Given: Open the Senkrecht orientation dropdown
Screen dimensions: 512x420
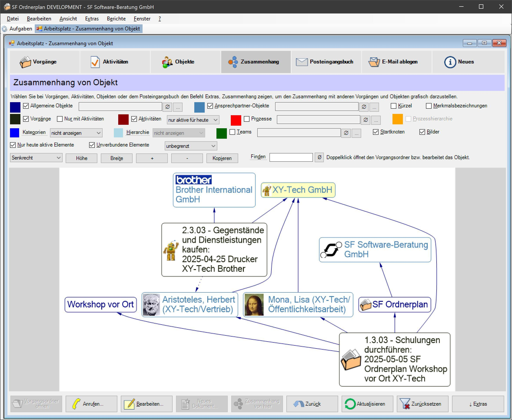Looking at the screenshot, I should pyautogui.click(x=36, y=158).
